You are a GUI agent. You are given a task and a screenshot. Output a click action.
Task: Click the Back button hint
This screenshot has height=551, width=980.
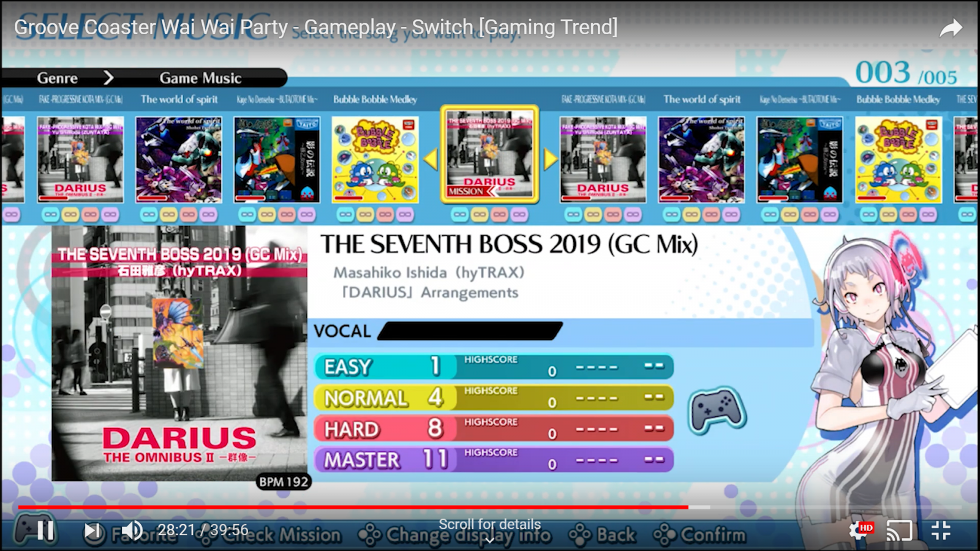coord(602,535)
